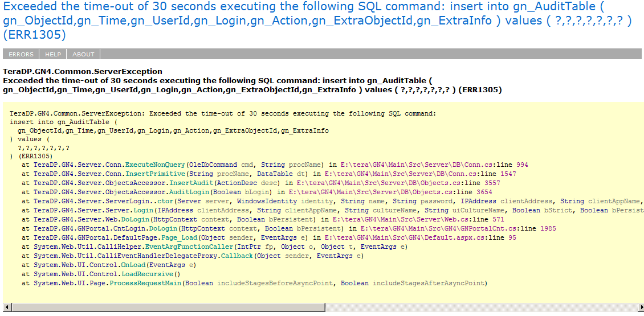Open the ABOUT menu item
This screenshot has height=316, width=644.
pos(83,54)
